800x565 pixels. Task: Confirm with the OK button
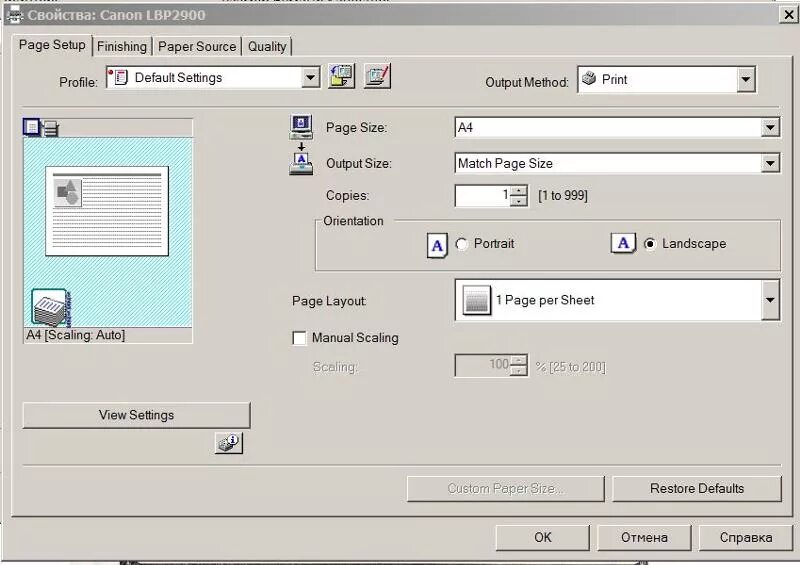point(542,537)
